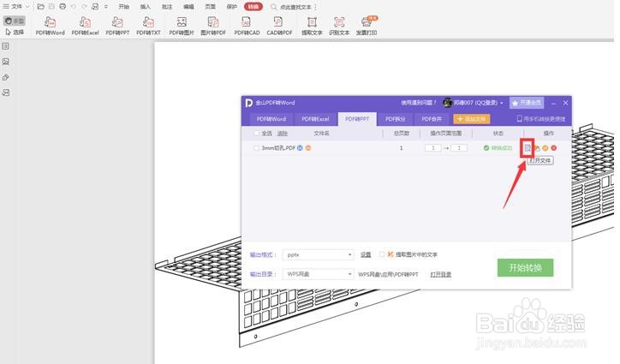Screen dimensions: 620x364
Task: Click the 开通会员 crown button
Action: [x=527, y=103]
